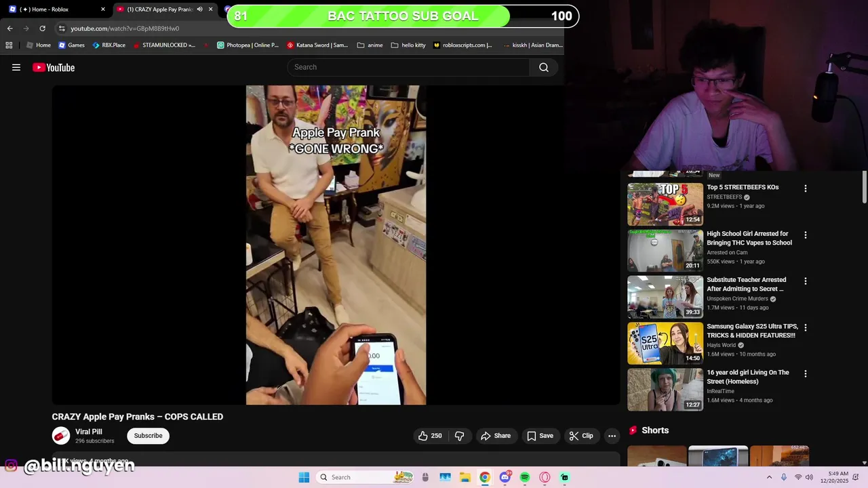Viewport: 868px width, 488px height.
Task: Click the video player to pause
Action: coord(336,245)
